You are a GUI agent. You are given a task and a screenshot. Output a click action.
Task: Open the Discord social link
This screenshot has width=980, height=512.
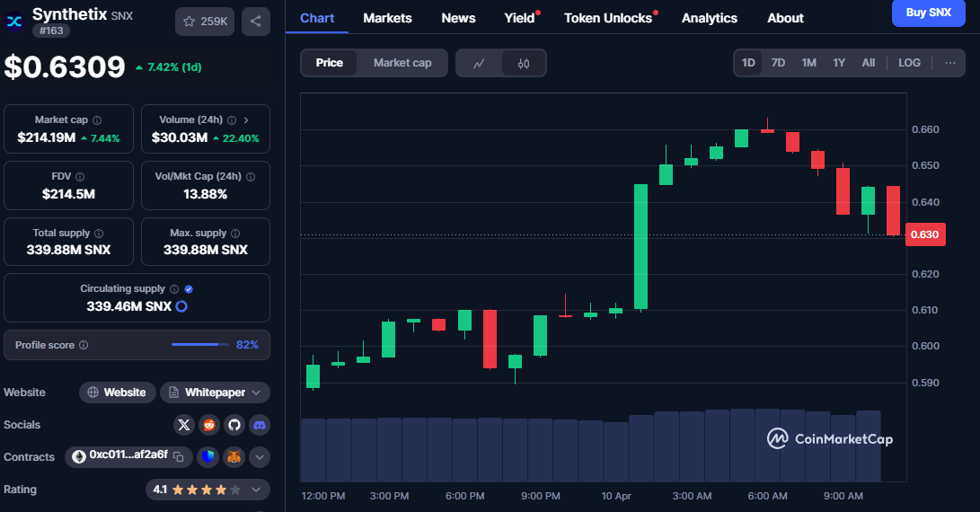[x=259, y=425]
